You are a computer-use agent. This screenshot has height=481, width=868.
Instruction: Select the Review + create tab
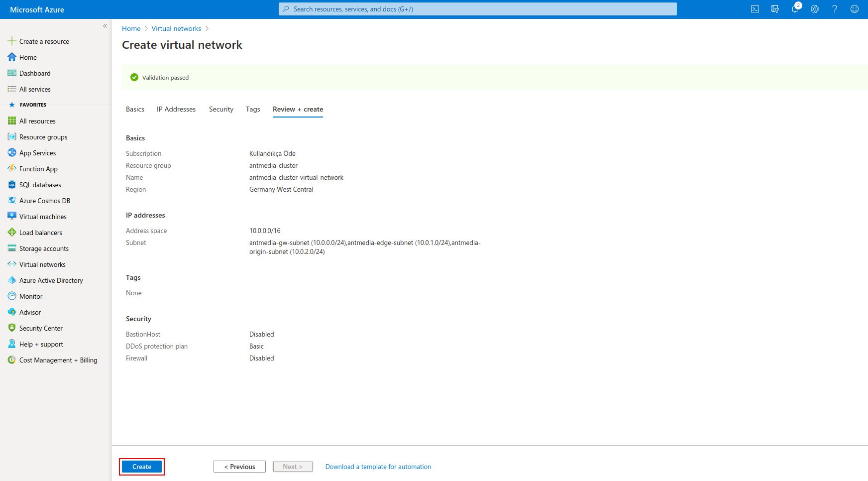(x=298, y=109)
